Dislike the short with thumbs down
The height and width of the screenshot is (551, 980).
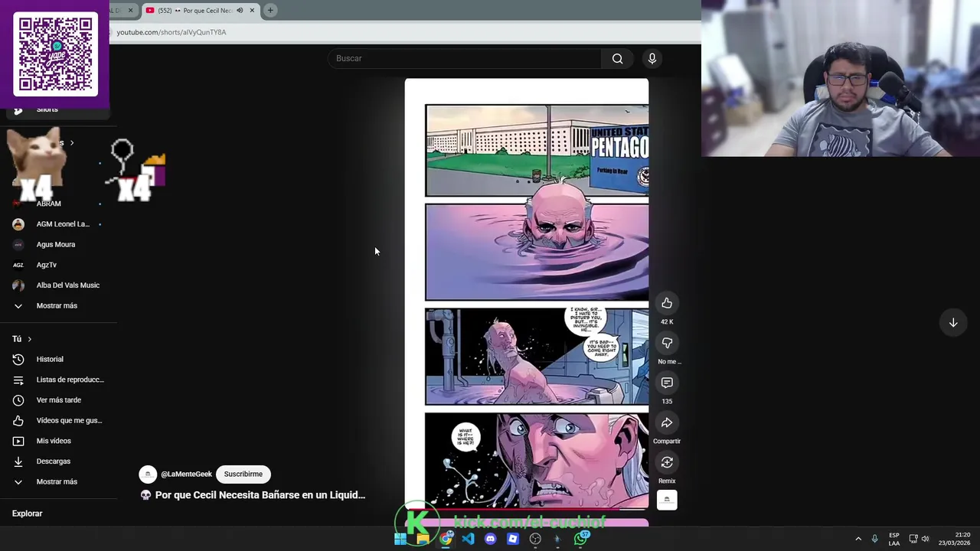pos(667,343)
